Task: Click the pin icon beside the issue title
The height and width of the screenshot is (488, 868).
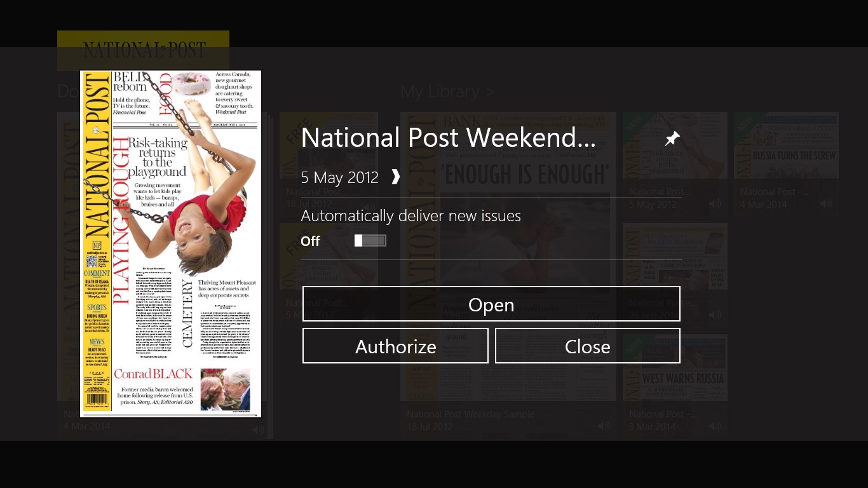Action: [x=672, y=139]
